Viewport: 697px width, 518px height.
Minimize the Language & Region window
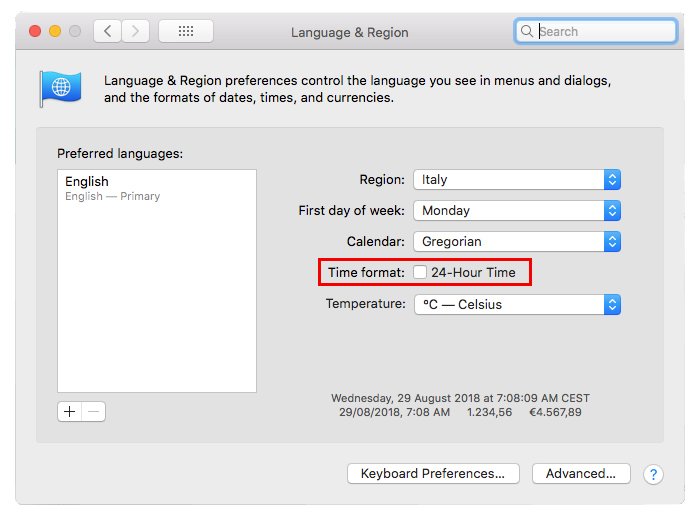point(54,31)
